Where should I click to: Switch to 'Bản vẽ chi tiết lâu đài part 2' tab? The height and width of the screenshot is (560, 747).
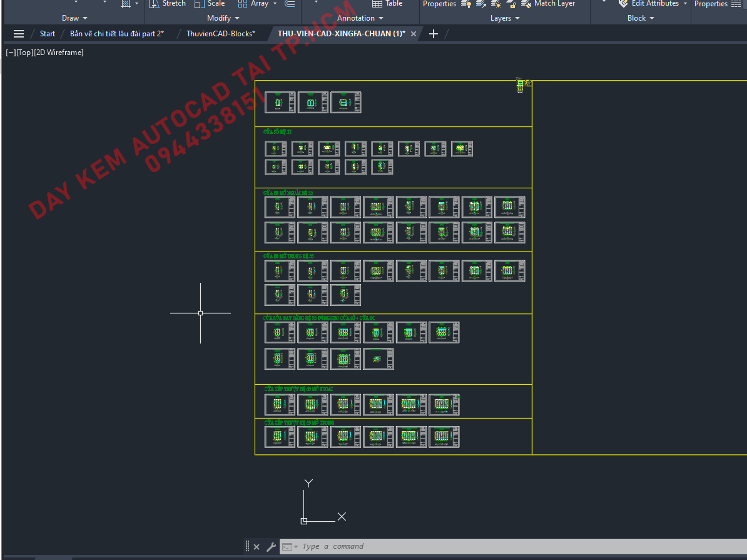pos(117,34)
